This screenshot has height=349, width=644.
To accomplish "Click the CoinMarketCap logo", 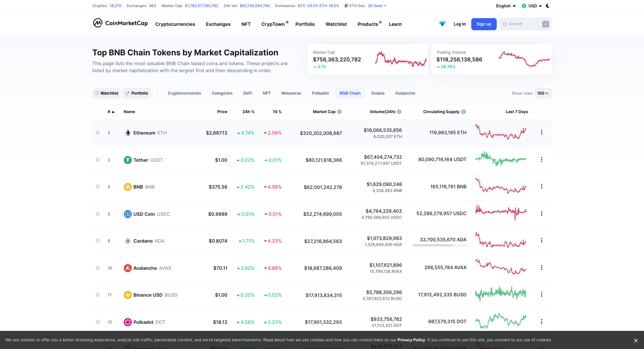I will [x=120, y=23].
